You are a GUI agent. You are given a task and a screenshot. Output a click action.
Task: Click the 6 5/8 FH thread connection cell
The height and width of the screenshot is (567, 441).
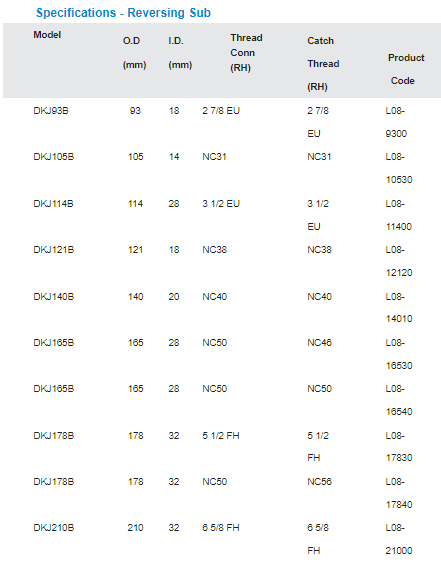coord(221,528)
